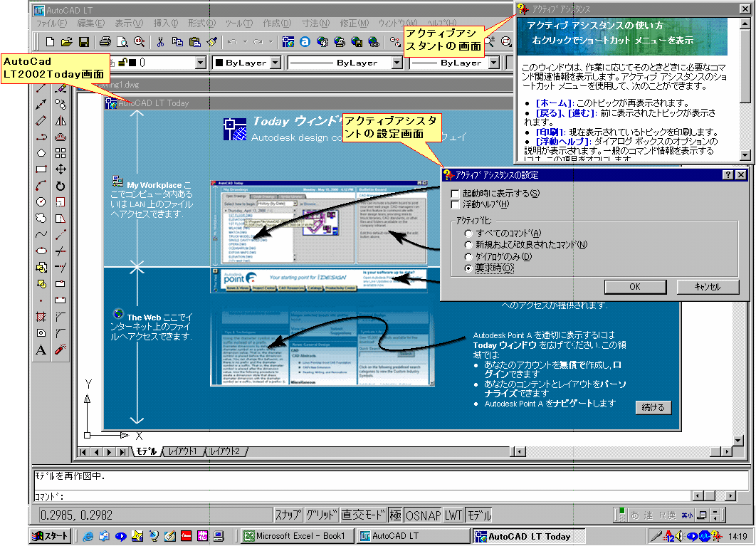Screen dimensions: 756x546
Task: Activate the Rotate tool
Action: [x=61, y=186]
